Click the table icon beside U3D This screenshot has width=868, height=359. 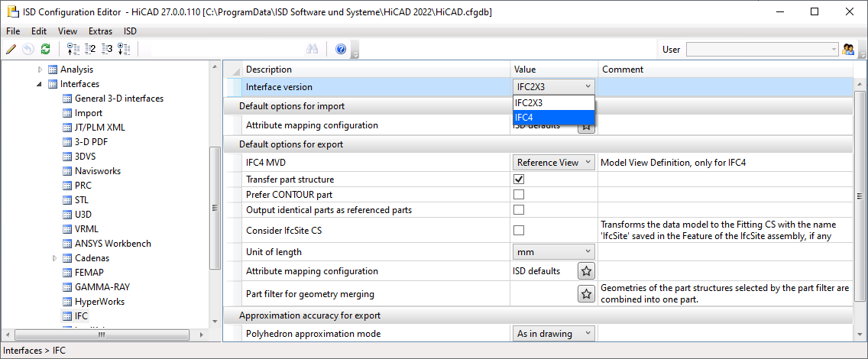point(67,215)
